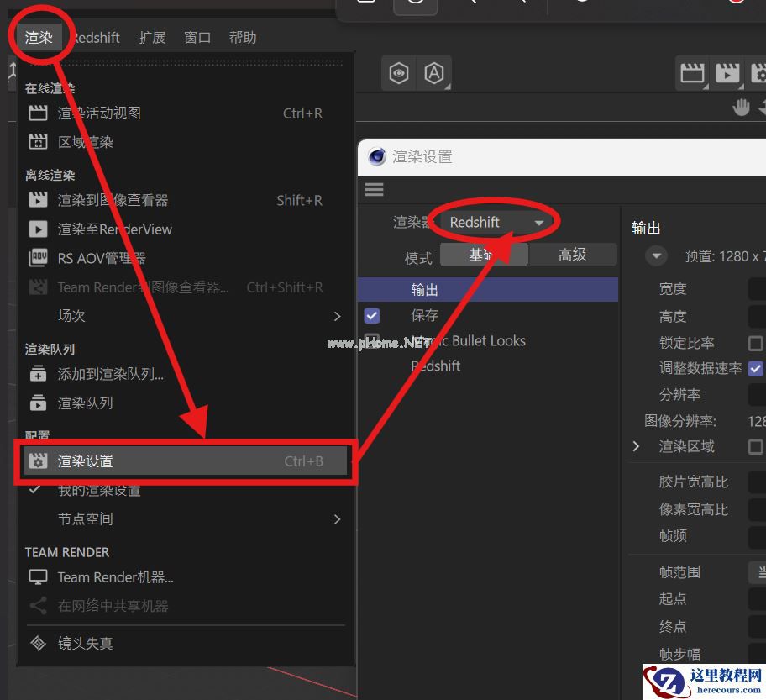766x700 pixels.
Task: Click the render to picture viewer icon in menu
Action: [38, 199]
